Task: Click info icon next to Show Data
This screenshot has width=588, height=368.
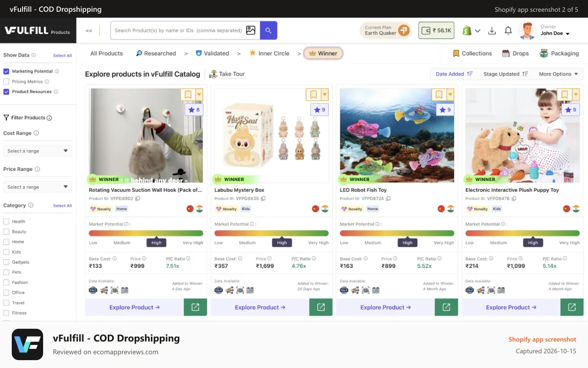Action: 34,55
